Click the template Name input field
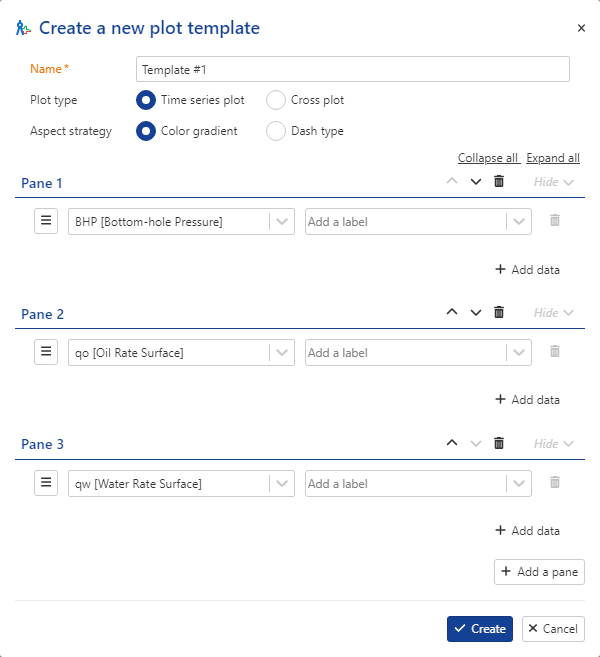600x657 pixels. point(353,69)
